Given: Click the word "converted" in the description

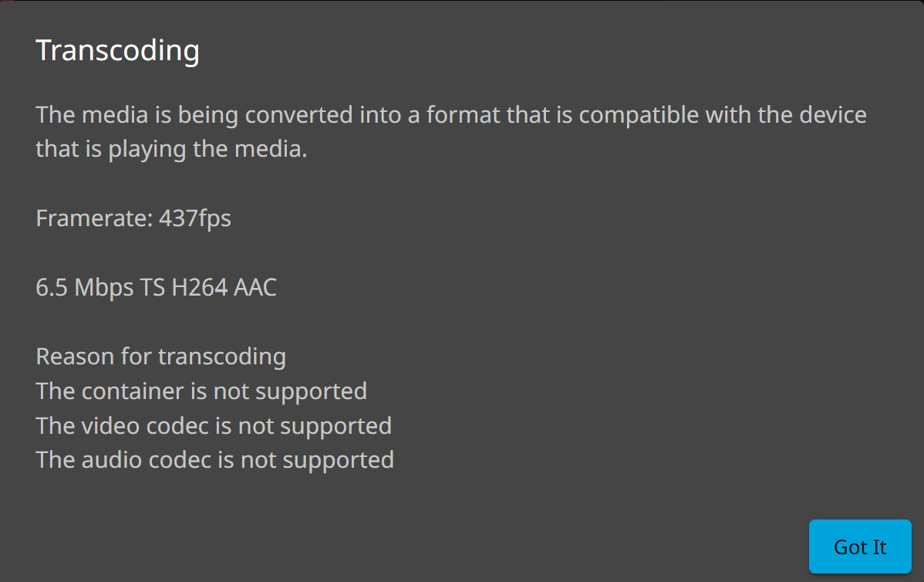Looking at the screenshot, I should pyautogui.click(x=299, y=115).
